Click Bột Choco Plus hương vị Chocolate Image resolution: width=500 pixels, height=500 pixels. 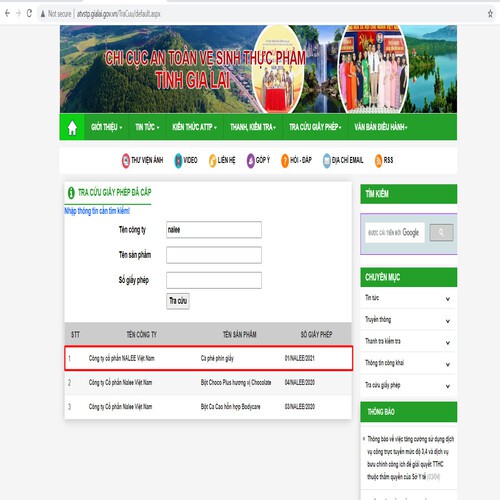click(236, 382)
